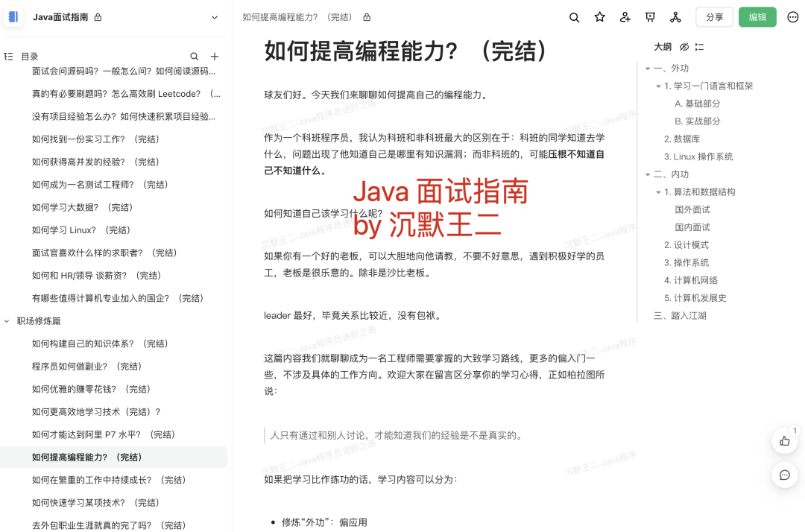Open the more options ellipsis menu
The image size is (805, 532).
pos(792,17)
